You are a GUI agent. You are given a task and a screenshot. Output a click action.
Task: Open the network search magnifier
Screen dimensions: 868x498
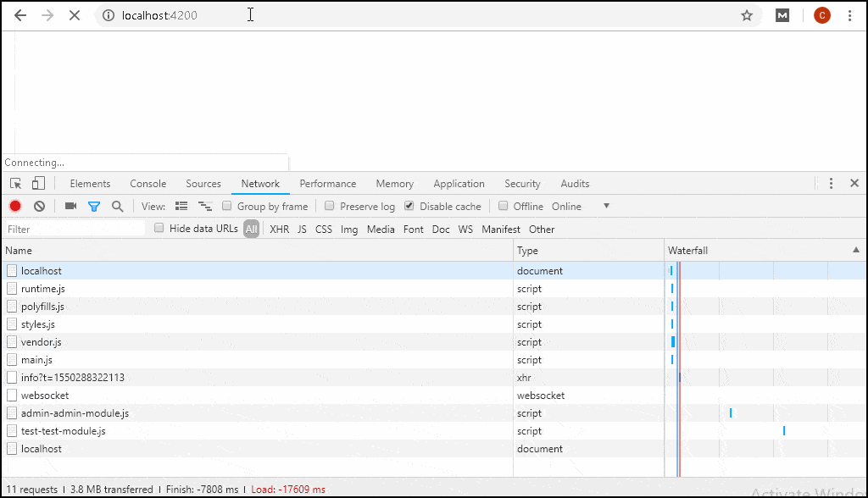coord(118,206)
